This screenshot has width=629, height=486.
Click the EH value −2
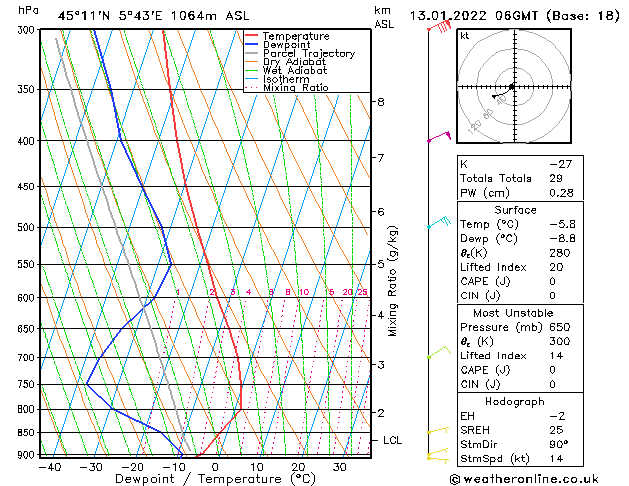pyautogui.click(x=557, y=416)
